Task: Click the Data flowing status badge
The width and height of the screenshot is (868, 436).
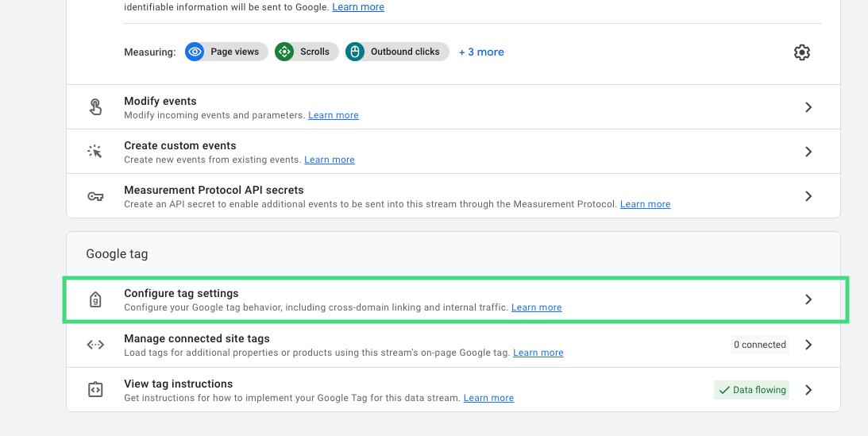Action: (751, 390)
